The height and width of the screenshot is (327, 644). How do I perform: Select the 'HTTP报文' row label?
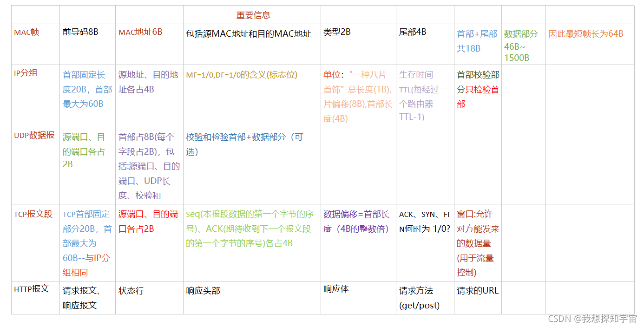coord(32,288)
